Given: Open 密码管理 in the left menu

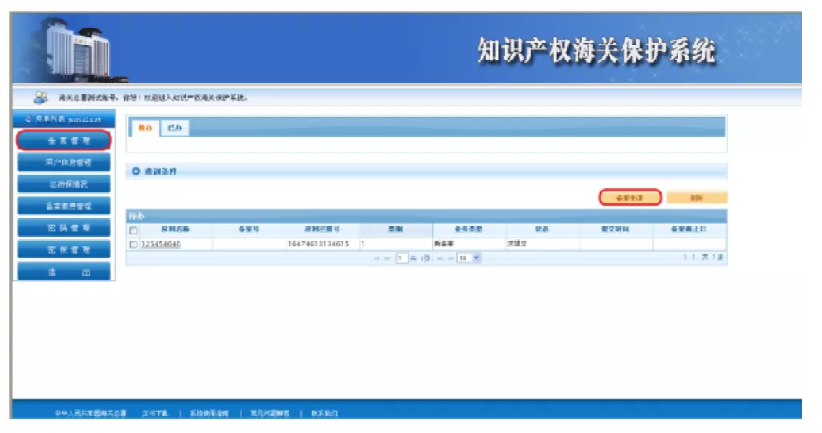Looking at the screenshot, I should pos(64,228).
